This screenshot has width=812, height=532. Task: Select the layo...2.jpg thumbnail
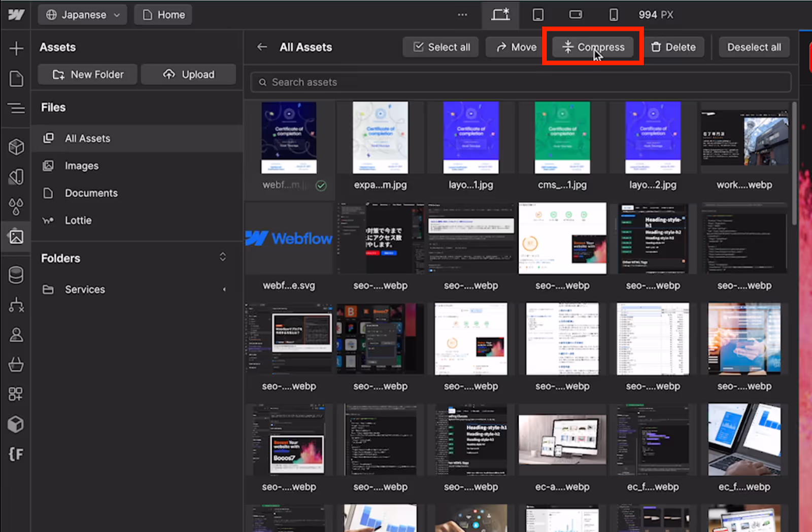(x=653, y=138)
